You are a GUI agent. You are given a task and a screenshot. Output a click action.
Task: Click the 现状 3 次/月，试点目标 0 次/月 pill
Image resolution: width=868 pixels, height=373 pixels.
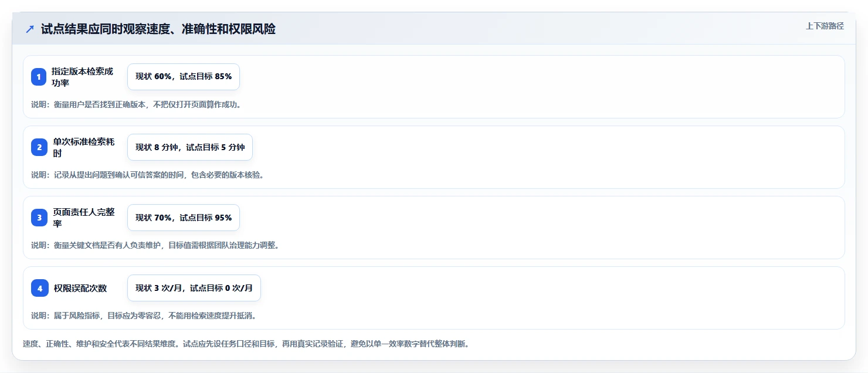[x=194, y=288]
